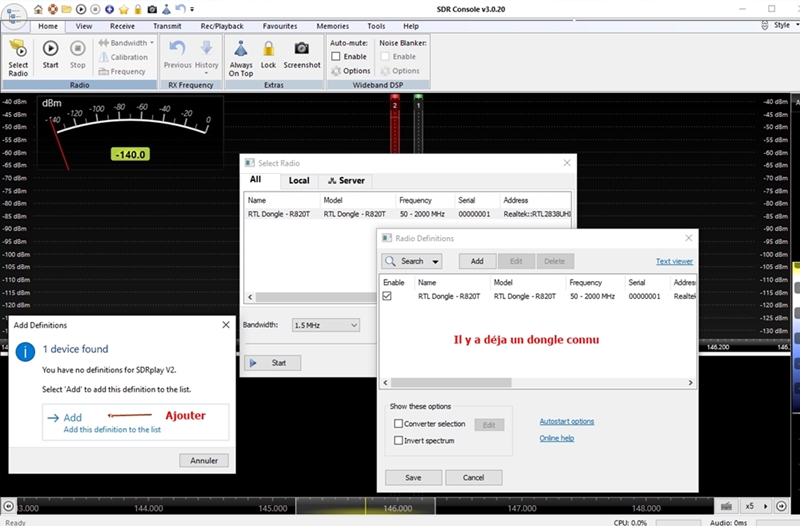This screenshot has width=800, height=526.
Task: Open the Favourites tab
Action: coord(280,26)
